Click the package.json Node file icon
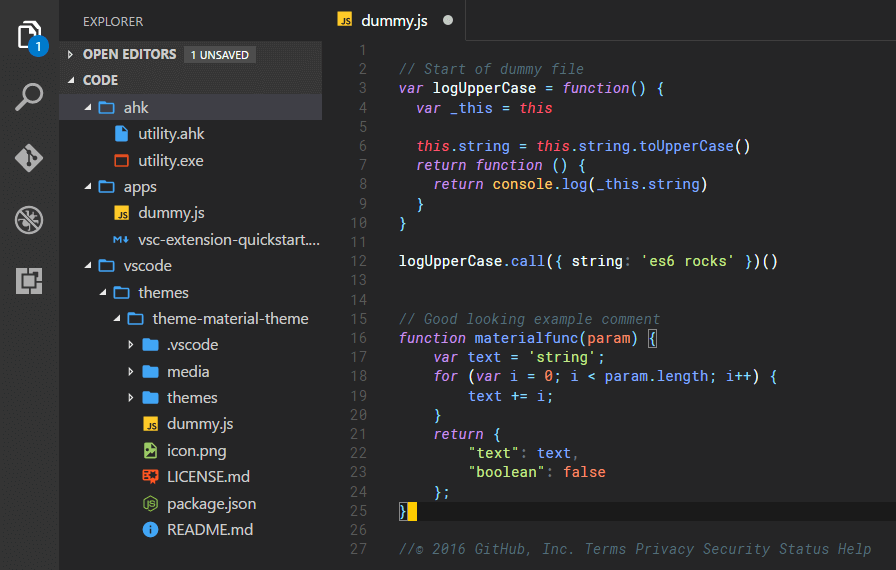Screen dimensions: 896x570 (x=151, y=503)
